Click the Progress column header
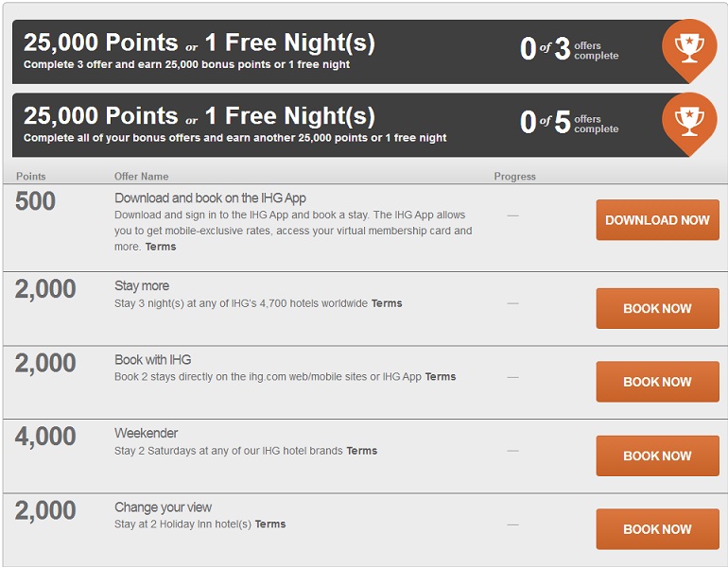This screenshot has width=728, height=567. [x=514, y=177]
